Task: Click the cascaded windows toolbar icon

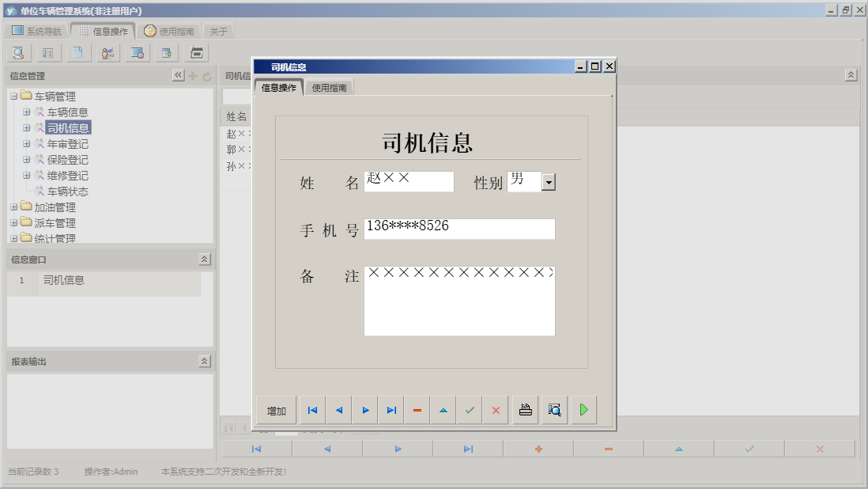Action: (197, 53)
